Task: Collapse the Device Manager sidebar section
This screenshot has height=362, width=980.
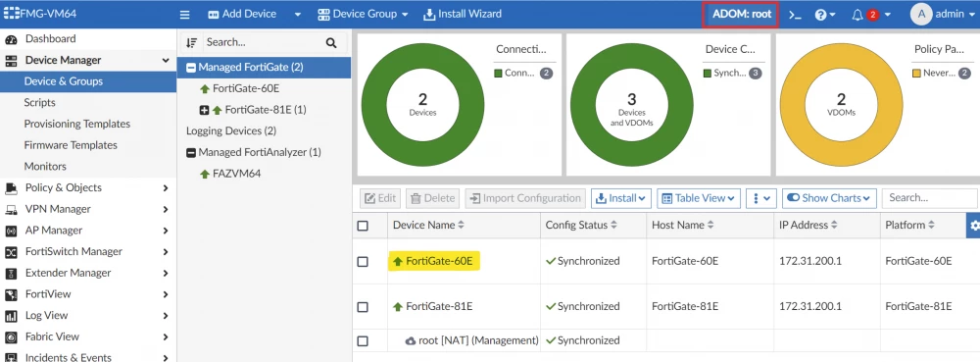Action: (x=166, y=61)
